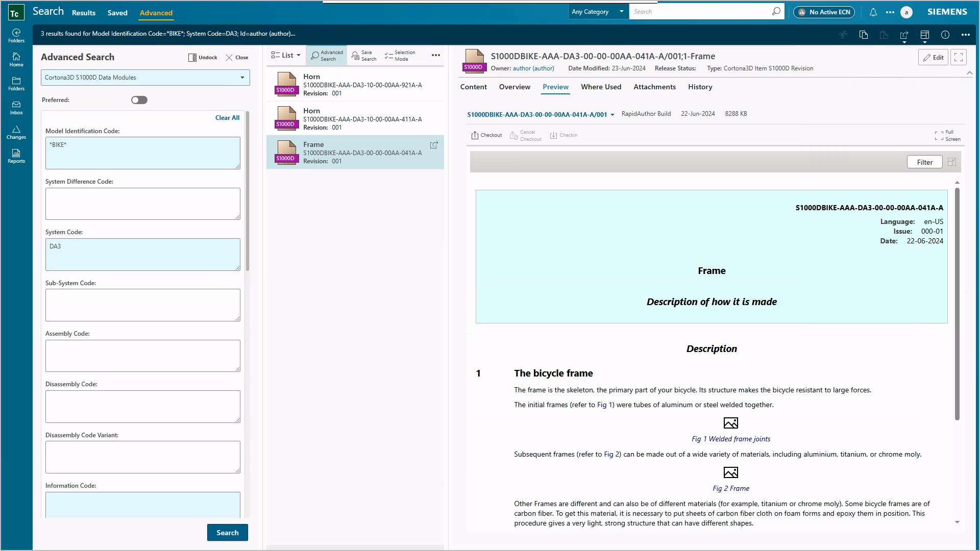
Task: Click the Advanced Search icon button
Action: [327, 55]
